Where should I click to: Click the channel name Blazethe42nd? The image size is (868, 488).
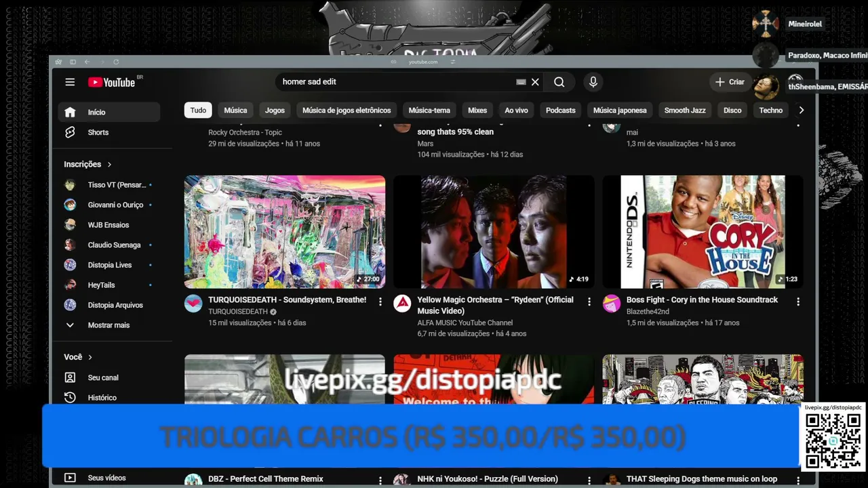tap(648, 312)
